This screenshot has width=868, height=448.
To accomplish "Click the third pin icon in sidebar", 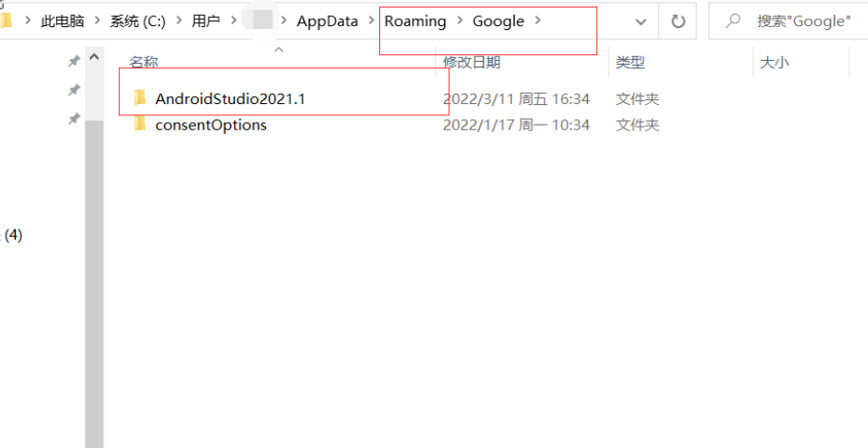I will [74, 118].
